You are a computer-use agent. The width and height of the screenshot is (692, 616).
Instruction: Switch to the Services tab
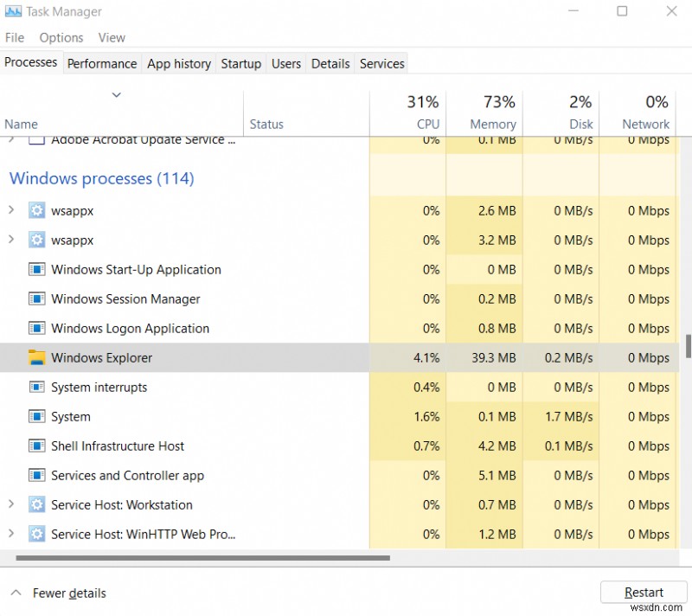click(381, 63)
